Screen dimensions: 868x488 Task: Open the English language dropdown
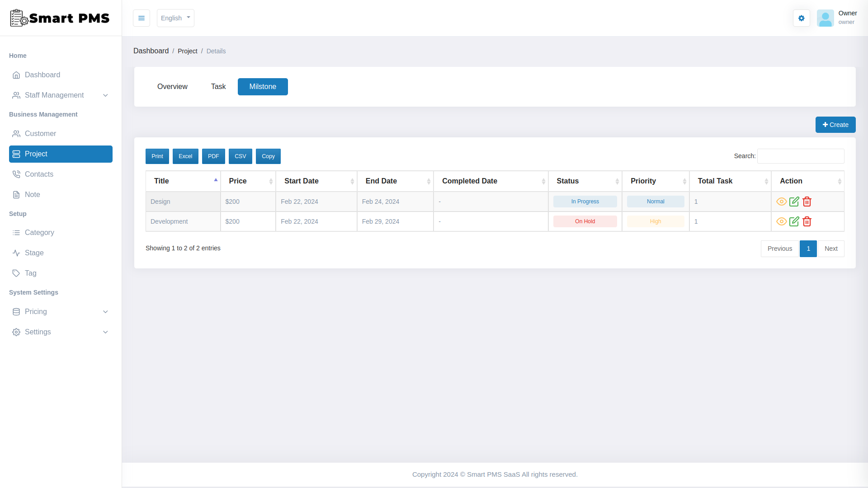pyautogui.click(x=175, y=18)
